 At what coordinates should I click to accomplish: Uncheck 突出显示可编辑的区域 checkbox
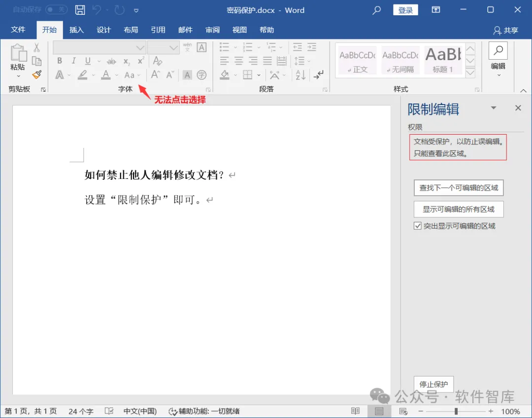pyautogui.click(x=418, y=226)
